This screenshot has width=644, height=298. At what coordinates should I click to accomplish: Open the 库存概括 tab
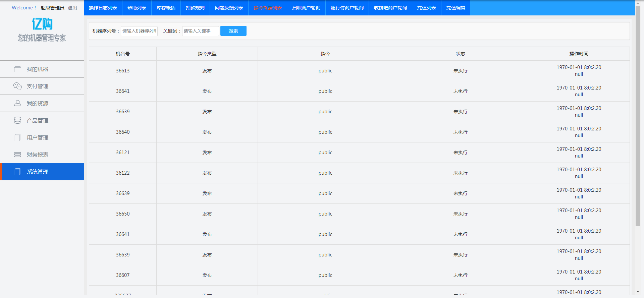click(166, 8)
